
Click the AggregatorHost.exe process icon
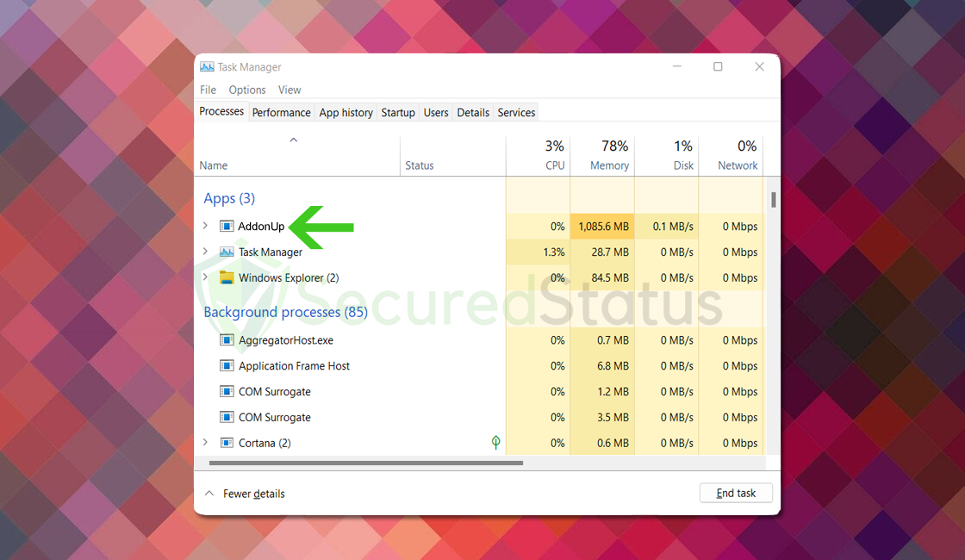click(227, 340)
